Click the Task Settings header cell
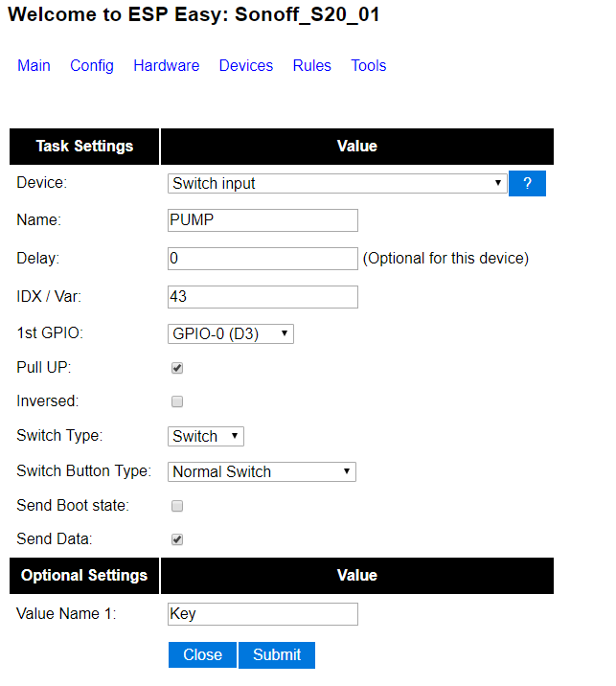Image resolution: width=616 pixels, height=686 pixels. click(84, 147)
